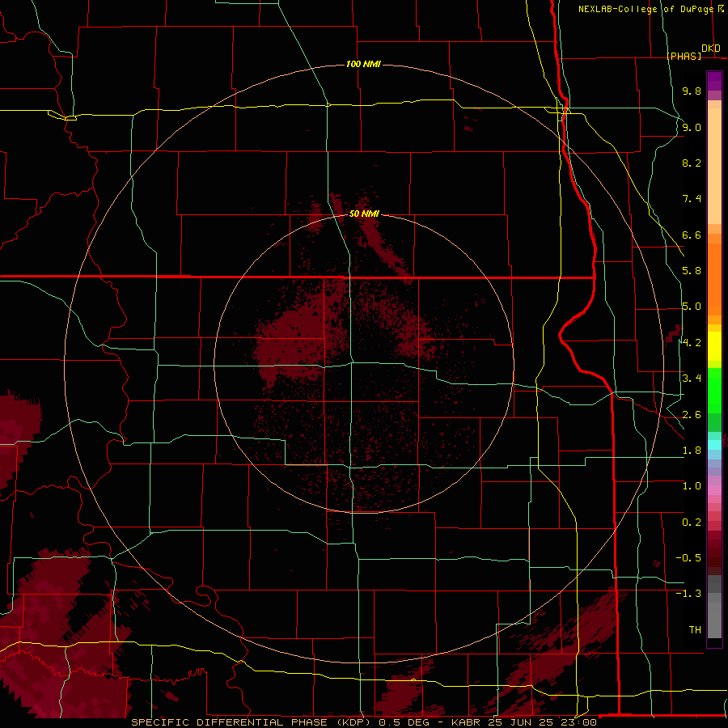Screen dimensions: 728x728
Task: Click the 1.0 value on the color scale
Action: tap(692, 486)
